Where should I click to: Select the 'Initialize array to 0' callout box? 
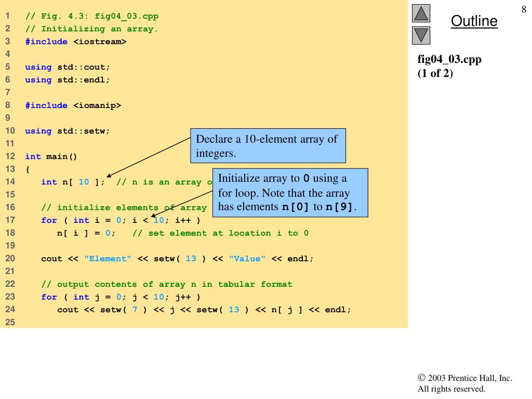(x=290, y=193)
